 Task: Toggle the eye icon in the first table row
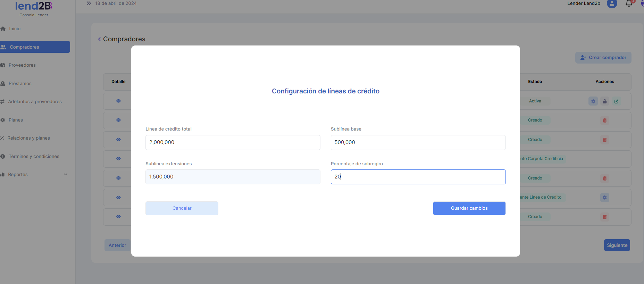118,101
